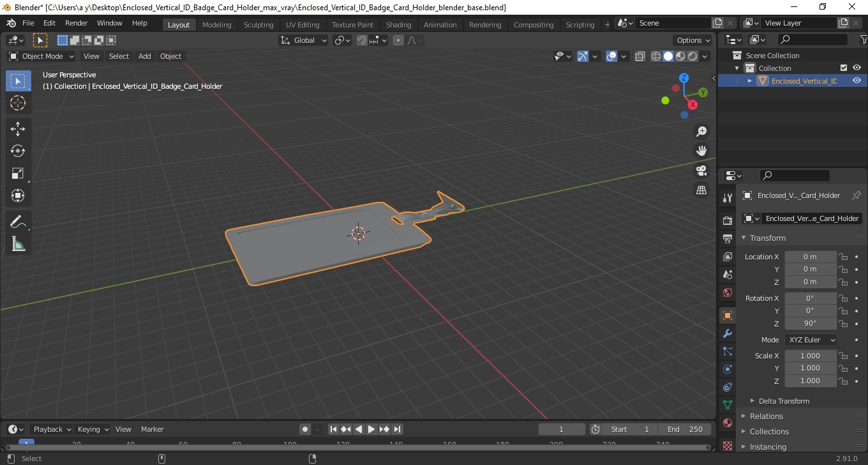868x465 pixels.
Task: Click the Location X value field
Action: [810, 257]
